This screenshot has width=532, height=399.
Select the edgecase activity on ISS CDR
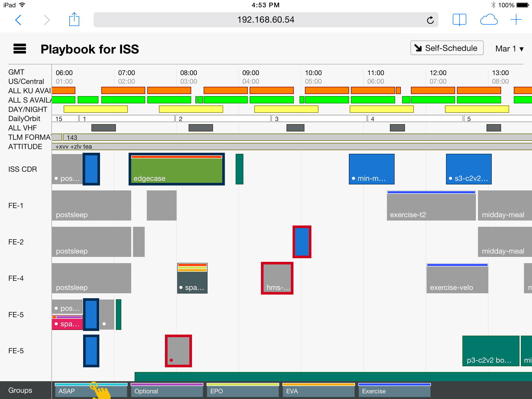click(x=177, y=169)
